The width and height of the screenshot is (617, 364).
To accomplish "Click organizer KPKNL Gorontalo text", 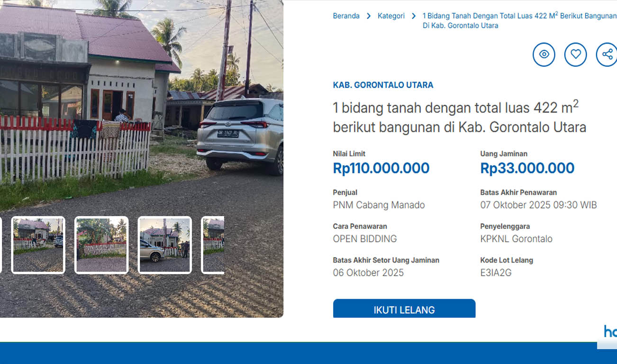I will coord(516,239).
